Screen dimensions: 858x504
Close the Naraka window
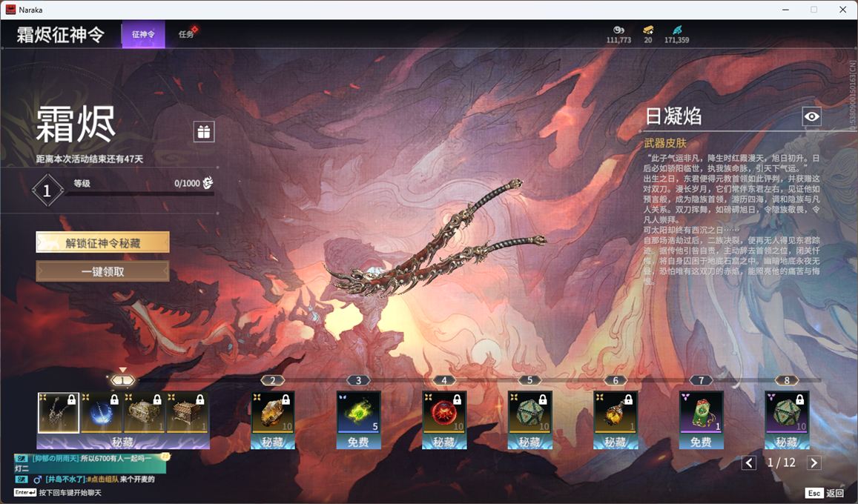[x=842, y=10]
